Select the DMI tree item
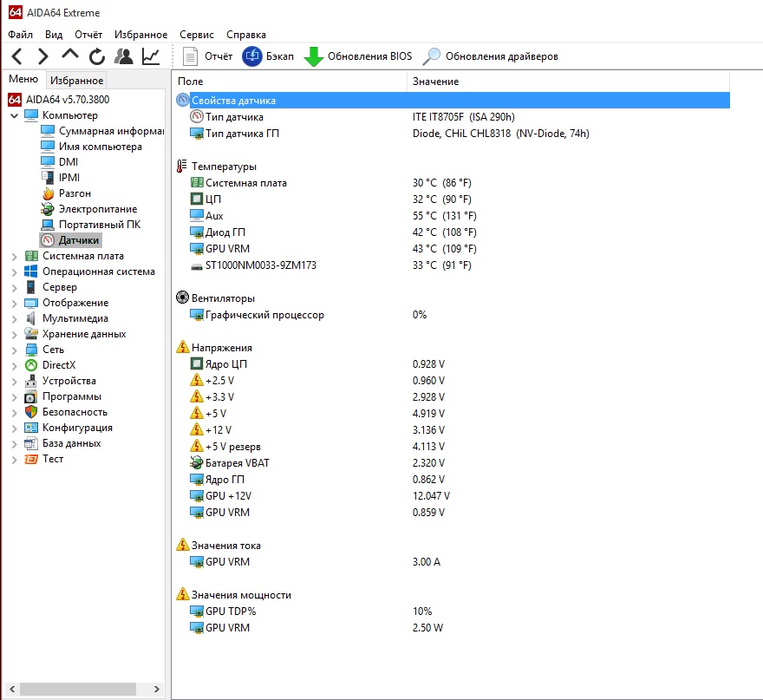The image size is (763, 700). click(59, 162)
